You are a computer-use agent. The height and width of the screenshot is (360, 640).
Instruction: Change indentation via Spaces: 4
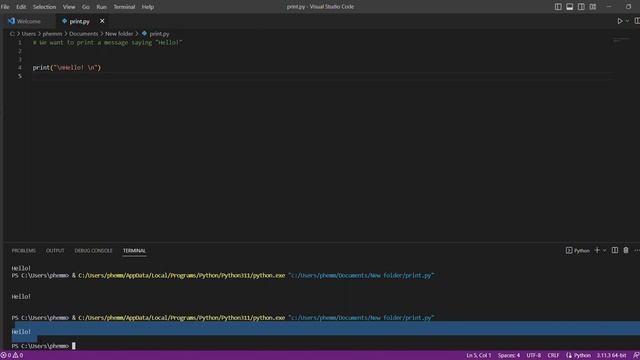pos(509,356)
